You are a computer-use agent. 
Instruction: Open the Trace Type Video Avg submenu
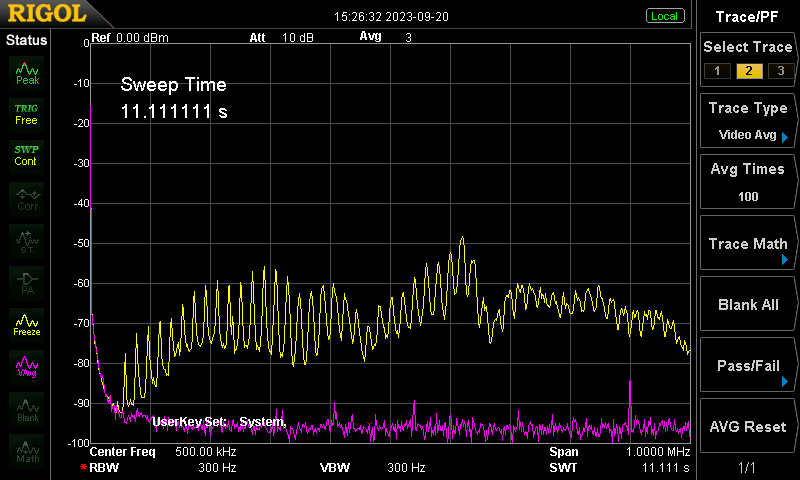pyautogui.click(x=747, y=121)
